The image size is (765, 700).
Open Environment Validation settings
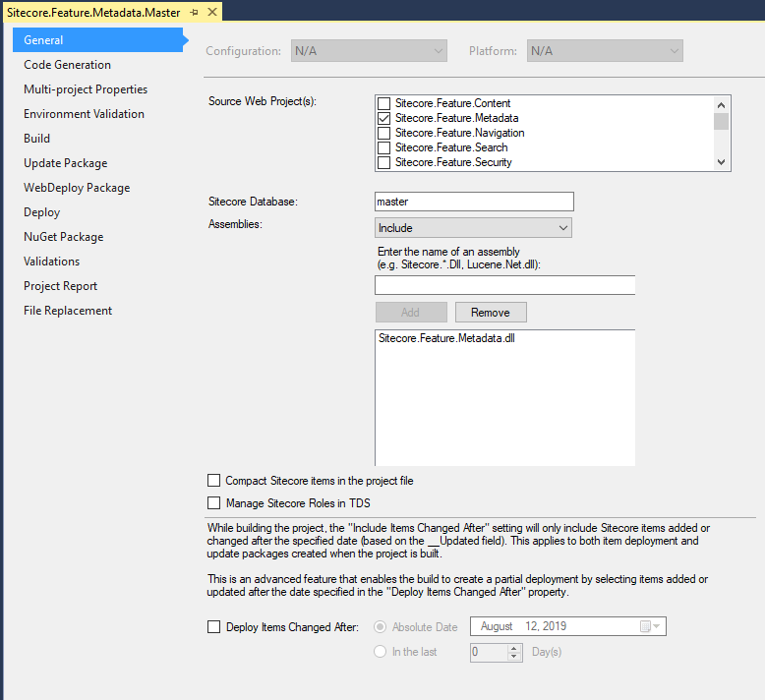click(x=84, y=114)
